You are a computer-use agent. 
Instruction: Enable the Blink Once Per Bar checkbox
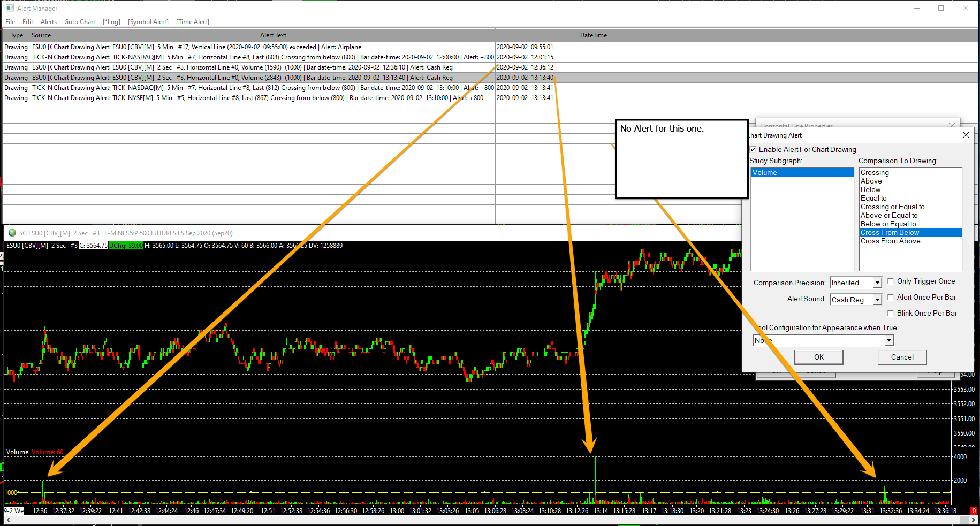click(x=891, y=313)
